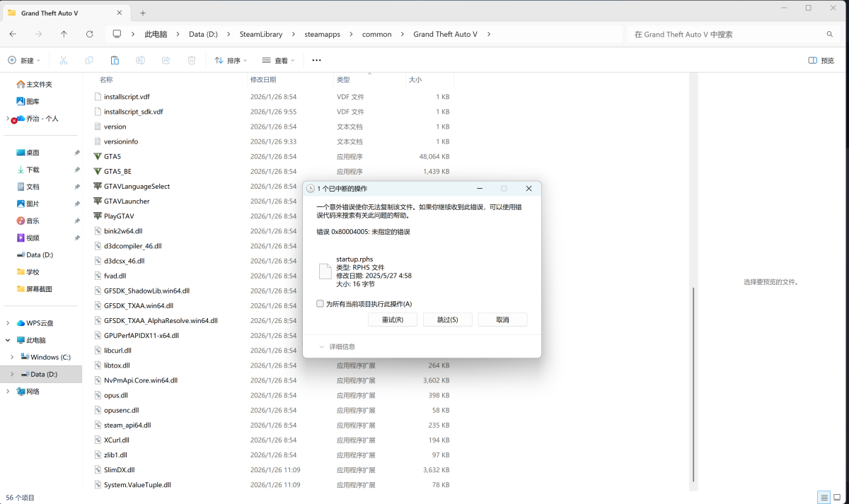Expand the Windows (C:) tree node

[x=12, y=357]
